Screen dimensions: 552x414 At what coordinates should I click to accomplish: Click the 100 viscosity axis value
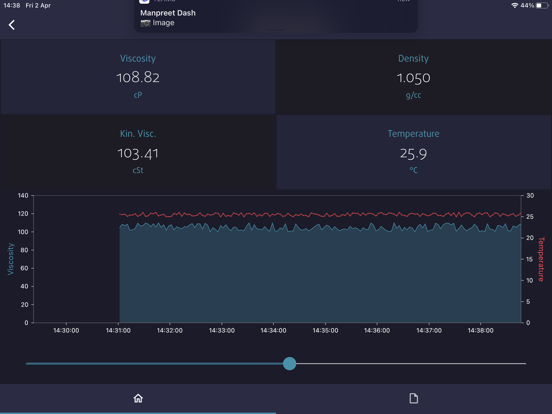click(23, 232)
